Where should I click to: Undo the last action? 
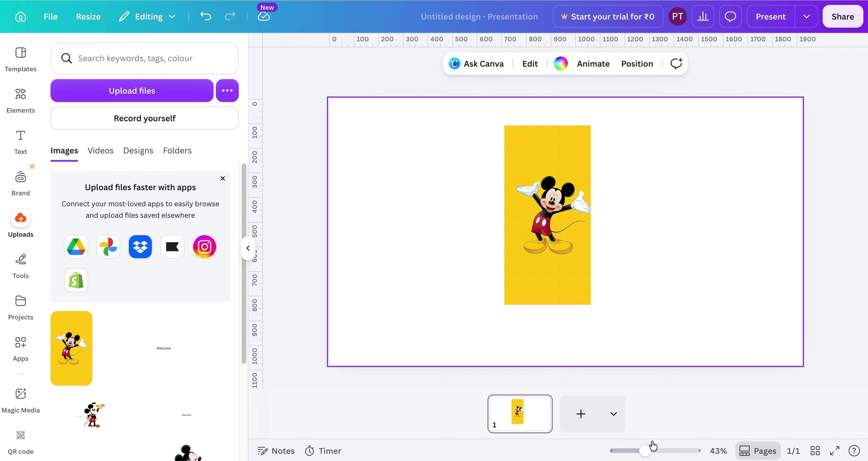click(206, 16)
